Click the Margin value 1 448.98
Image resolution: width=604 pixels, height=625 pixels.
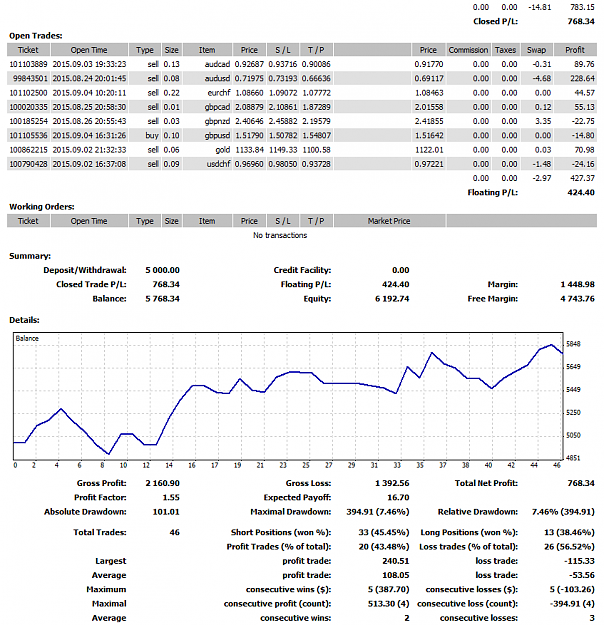(577, 285)
